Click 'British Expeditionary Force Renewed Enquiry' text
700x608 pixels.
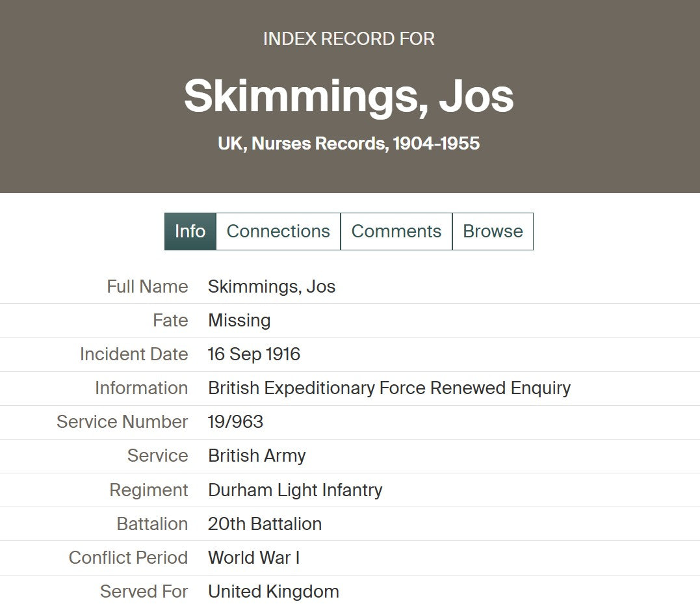tap(389, 388)
